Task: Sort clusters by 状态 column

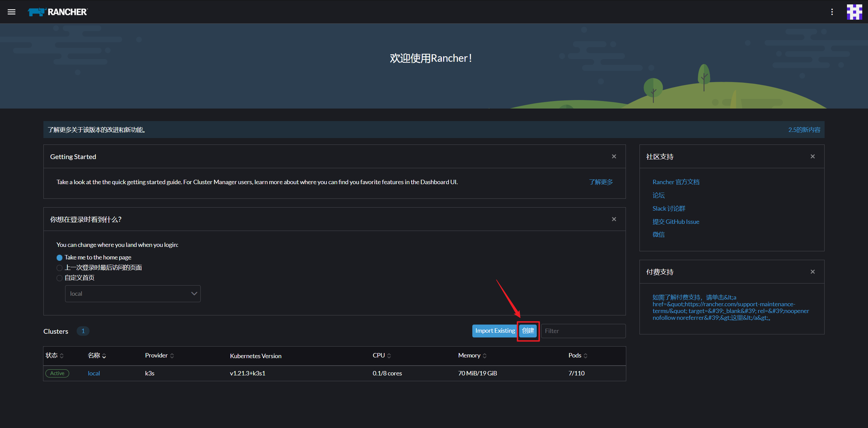Action: click(x=55, y=355)
